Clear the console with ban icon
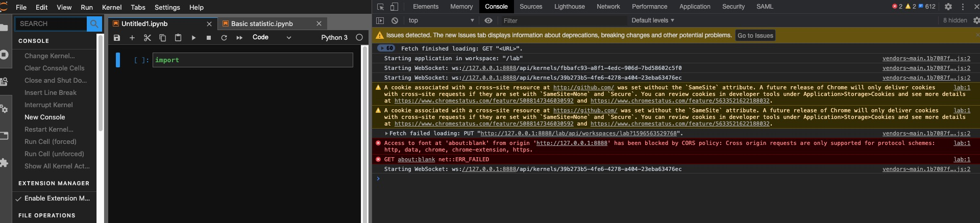Screen dimensions: 980x223 coord(395,20)
